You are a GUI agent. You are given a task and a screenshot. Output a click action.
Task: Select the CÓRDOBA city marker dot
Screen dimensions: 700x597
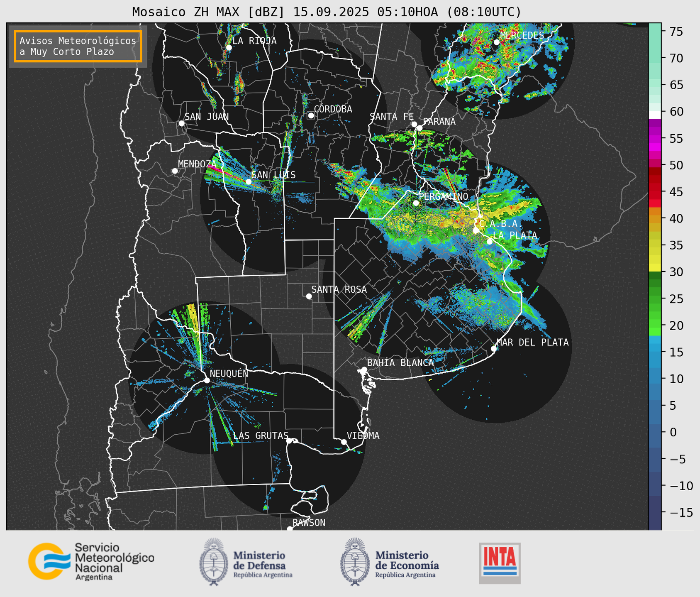311,115
